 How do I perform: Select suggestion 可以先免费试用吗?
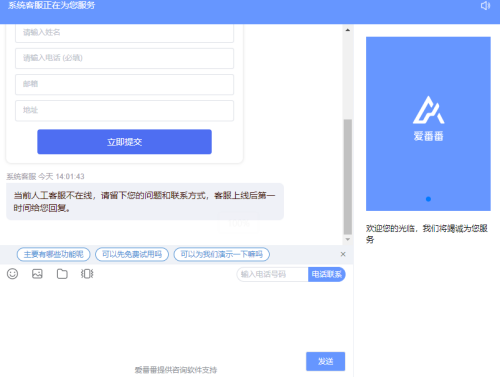[x=132, y=254]
